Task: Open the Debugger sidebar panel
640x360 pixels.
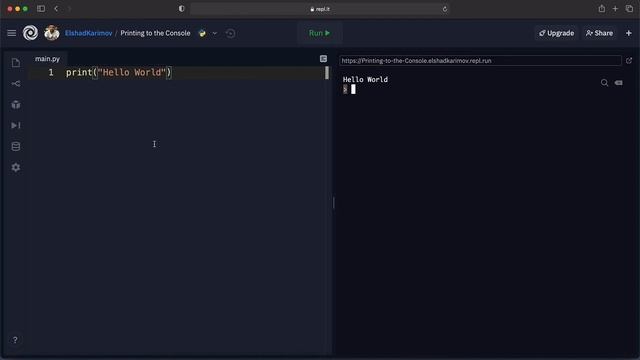Action: pyautogui.click(x=16, y=125)
